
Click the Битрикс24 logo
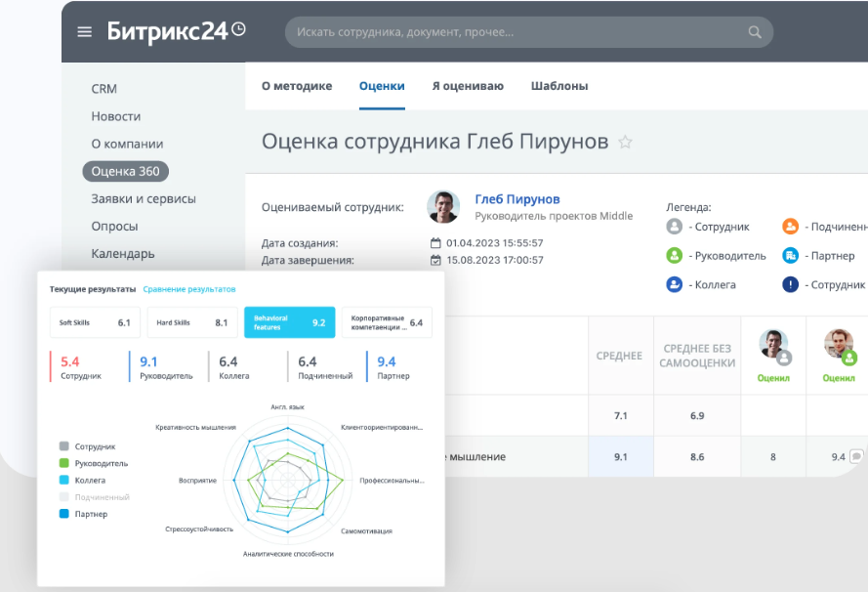[167, 31]
